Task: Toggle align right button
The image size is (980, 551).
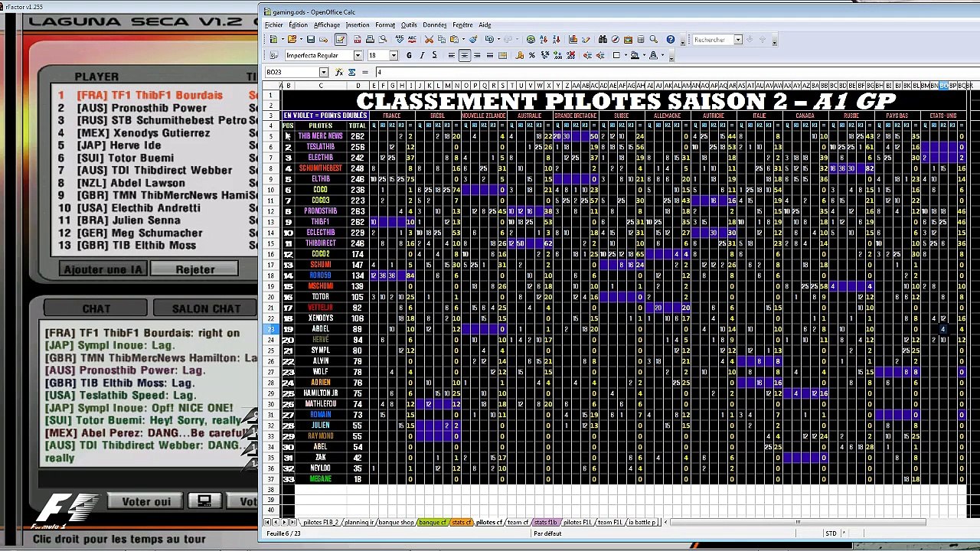Action: [477, 55]
